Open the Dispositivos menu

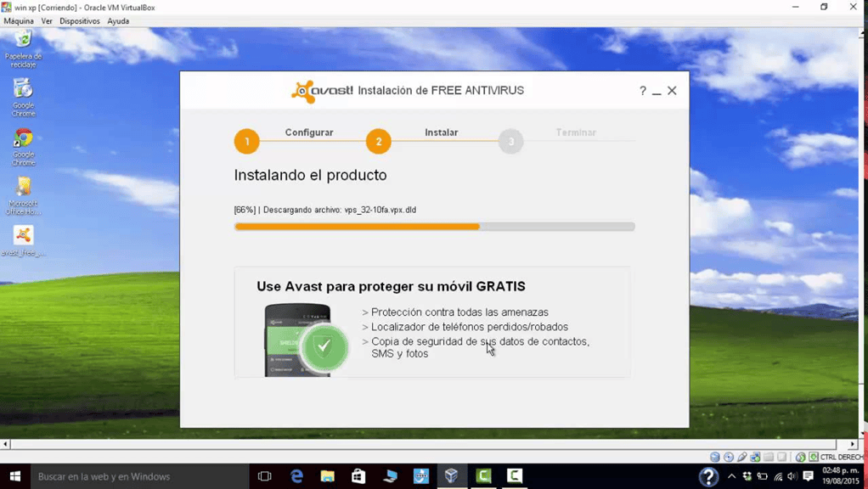pos(79,21)
